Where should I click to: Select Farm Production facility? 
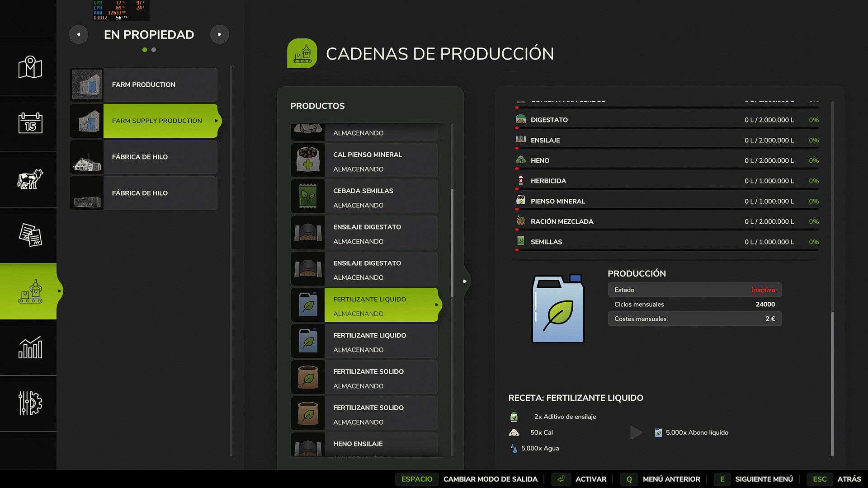pyautogui.click(x=144, y=85)
